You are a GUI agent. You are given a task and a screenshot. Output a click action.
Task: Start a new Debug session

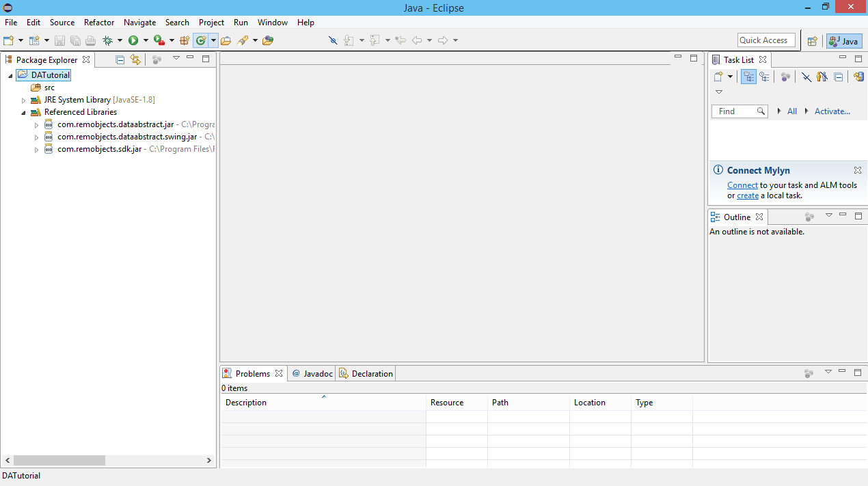(x=107, y=40)
